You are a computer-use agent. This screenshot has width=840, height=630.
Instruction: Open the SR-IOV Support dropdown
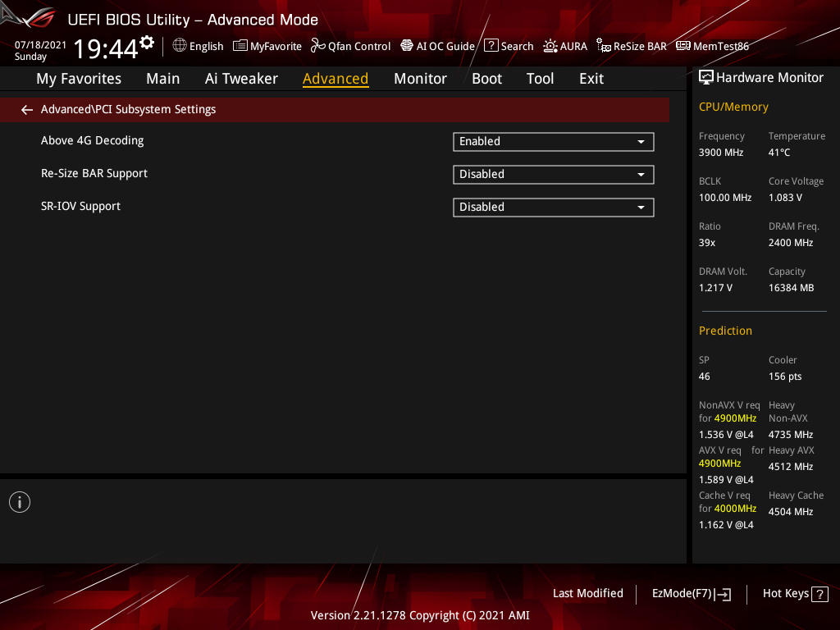click(x=553, y=207)
